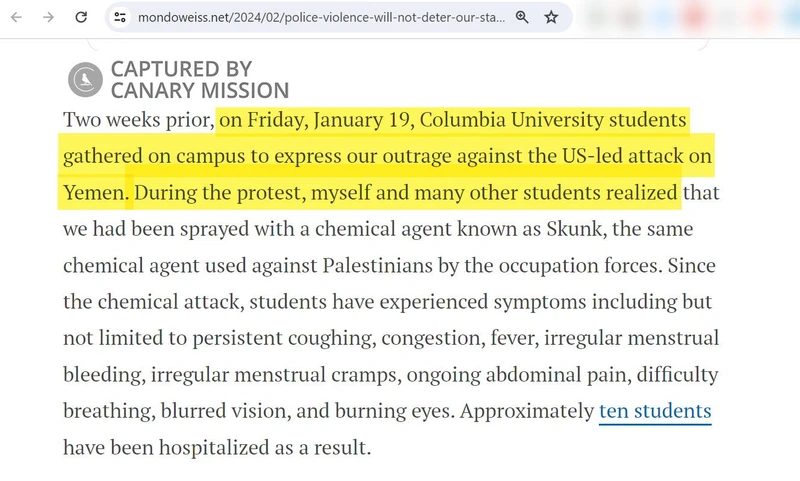Focus the mondoweiss.net URL field

[320, 17]
